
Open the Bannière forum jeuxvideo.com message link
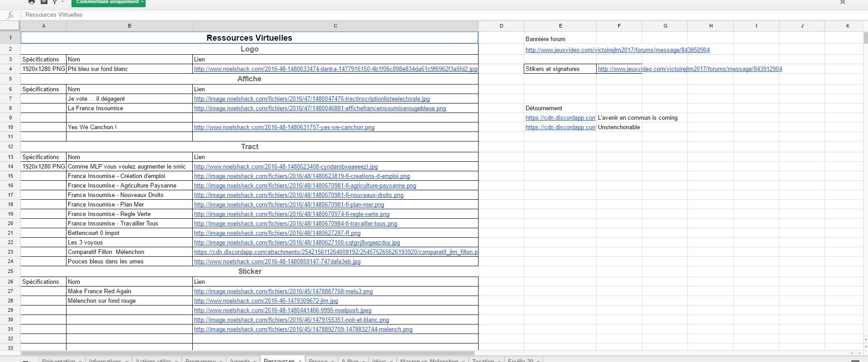pyautogui.click(x=617, y=50)
